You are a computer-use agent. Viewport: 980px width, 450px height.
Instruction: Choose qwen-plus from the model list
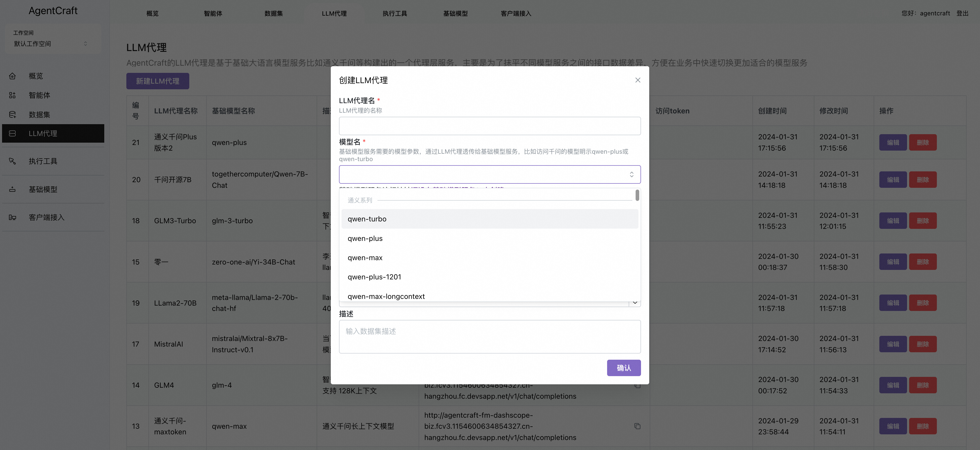(x=490, y=238)
